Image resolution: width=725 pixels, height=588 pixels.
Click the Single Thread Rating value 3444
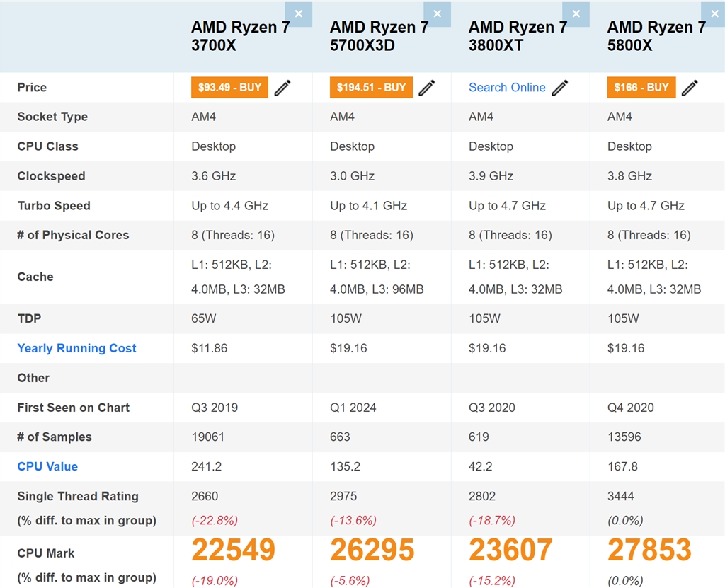pyautogui.click(x=621, y=496)
